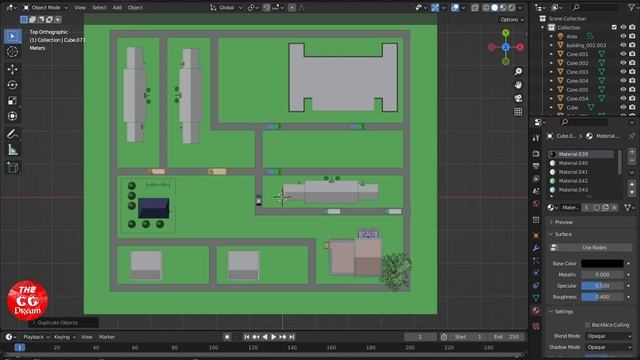Image resolution: width=640 pixels, height=360 pixels.
Task: Open the Object Data properties tab
Action: [536, 298]
